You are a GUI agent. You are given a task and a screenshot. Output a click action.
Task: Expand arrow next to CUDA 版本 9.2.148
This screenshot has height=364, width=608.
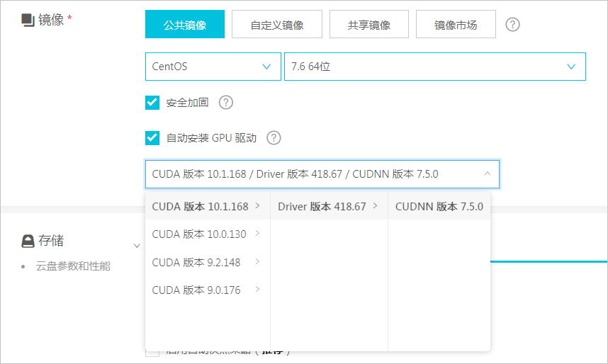257,261
